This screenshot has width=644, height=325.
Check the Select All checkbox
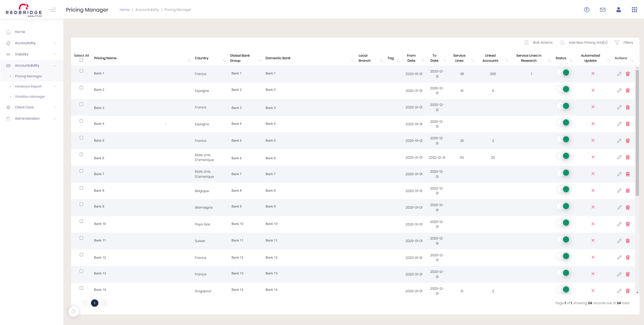[x=81, y=60]
